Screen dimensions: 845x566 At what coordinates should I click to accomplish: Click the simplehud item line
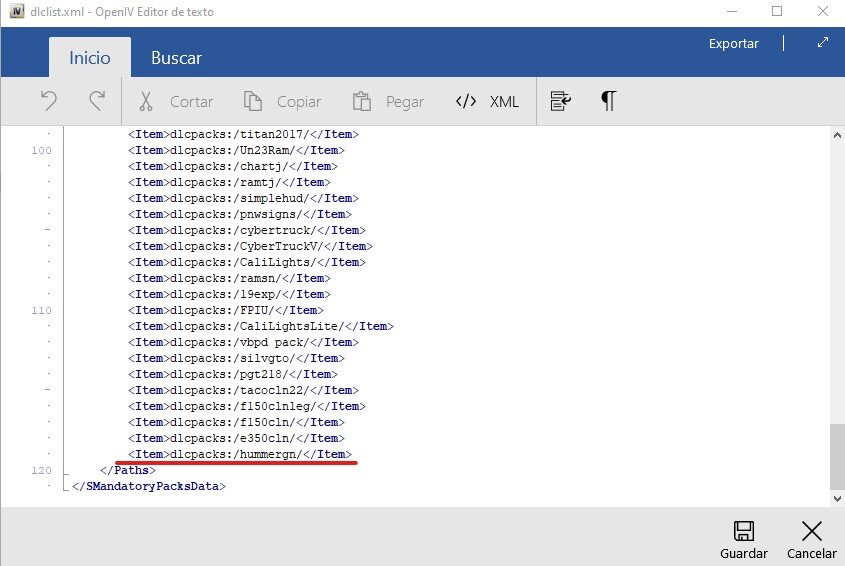click(243, 198)
